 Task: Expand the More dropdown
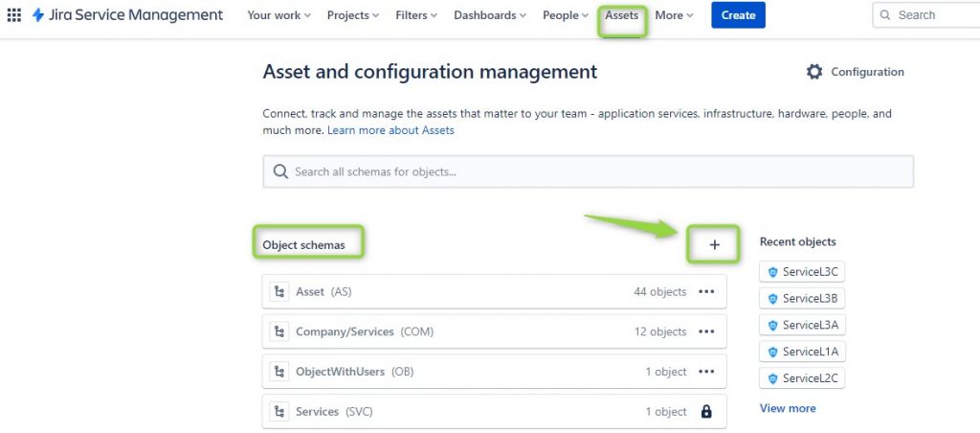tap(675, 15)
